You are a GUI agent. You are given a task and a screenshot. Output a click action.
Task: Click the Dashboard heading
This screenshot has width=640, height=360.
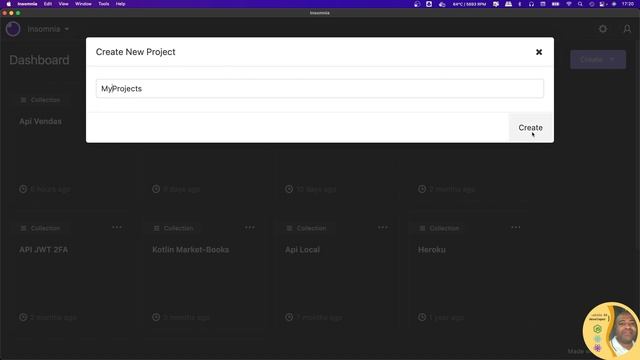click(40, 60)
